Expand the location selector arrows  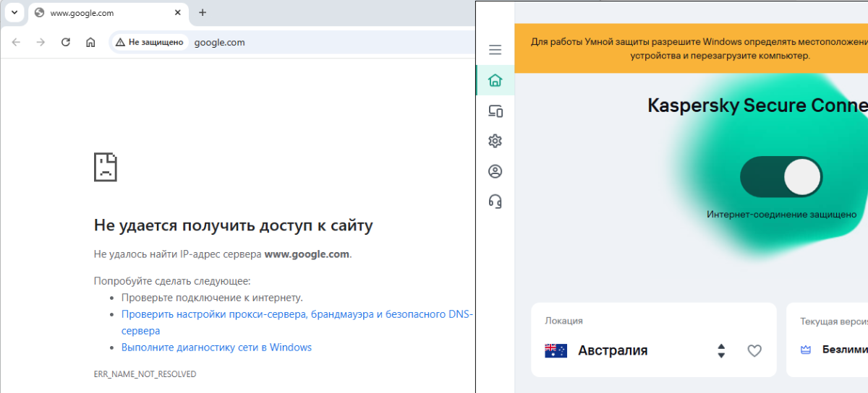721,351
